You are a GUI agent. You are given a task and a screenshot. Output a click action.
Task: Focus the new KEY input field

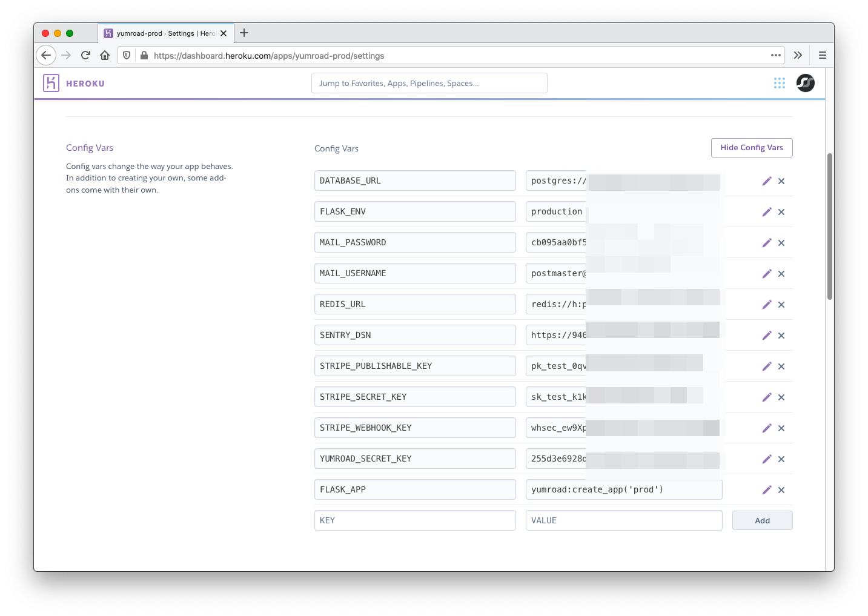coord(415,520)
